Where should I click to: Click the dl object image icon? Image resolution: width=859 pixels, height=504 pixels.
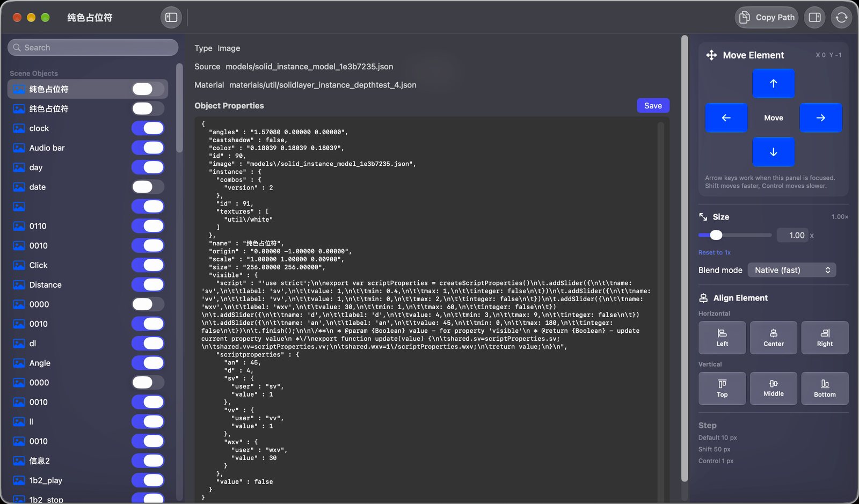tap(19, 344)
